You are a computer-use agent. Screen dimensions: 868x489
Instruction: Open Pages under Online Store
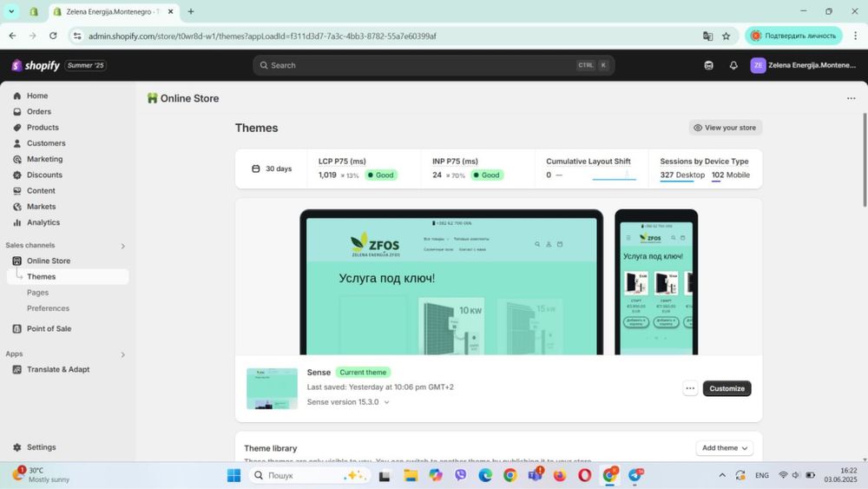[37, 293]
